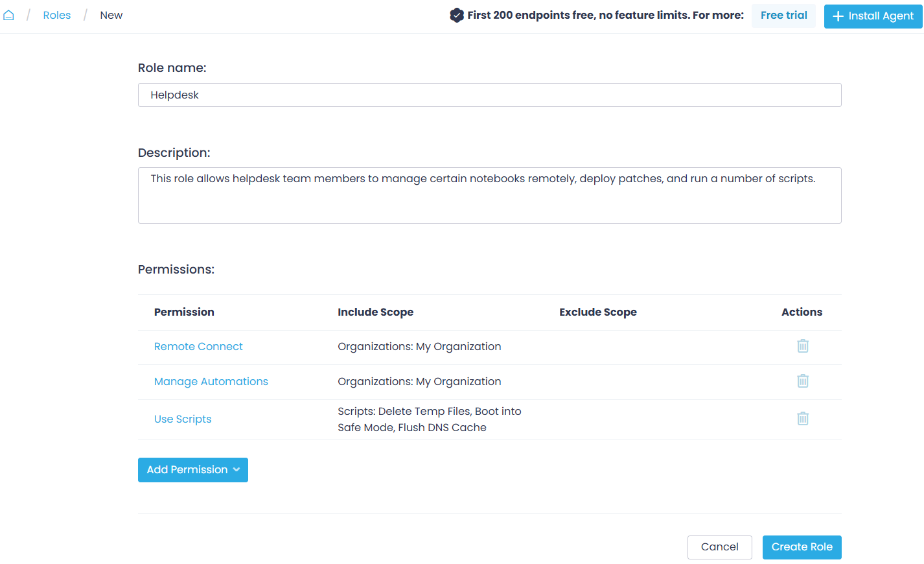The width and height of the screenshot is (924, 564).
Task: Click inside the Role name field
Action: [x=489, y=95]
